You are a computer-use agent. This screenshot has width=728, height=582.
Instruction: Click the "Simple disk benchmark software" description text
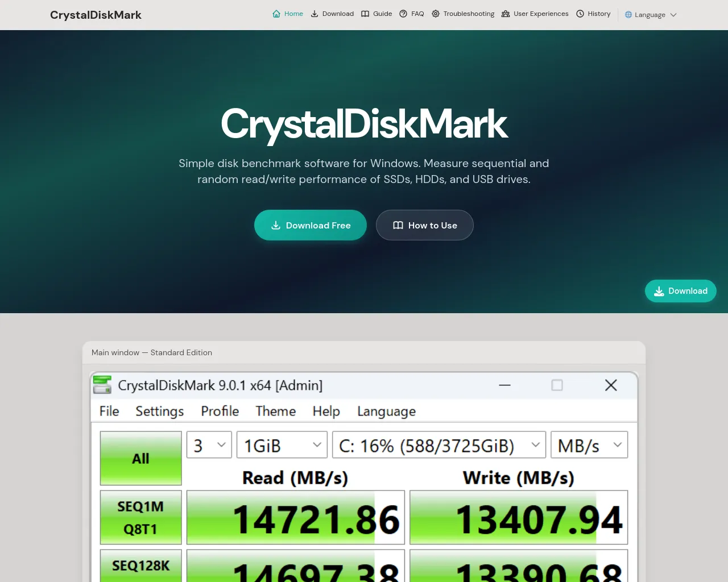point(364,171)
